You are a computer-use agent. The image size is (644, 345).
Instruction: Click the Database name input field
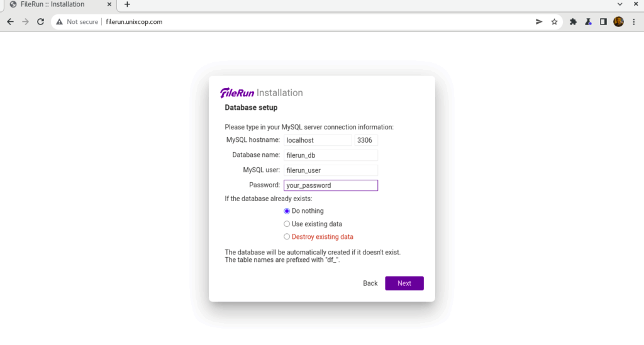click(331, 155)
